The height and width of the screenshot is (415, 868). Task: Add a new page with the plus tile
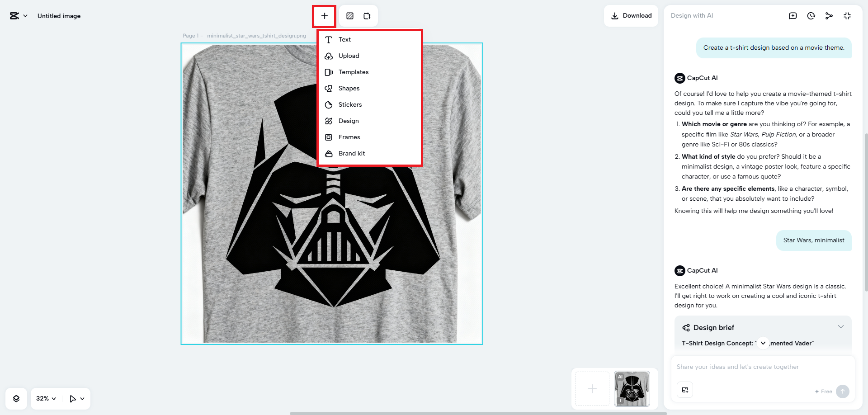tap(592, 389)
